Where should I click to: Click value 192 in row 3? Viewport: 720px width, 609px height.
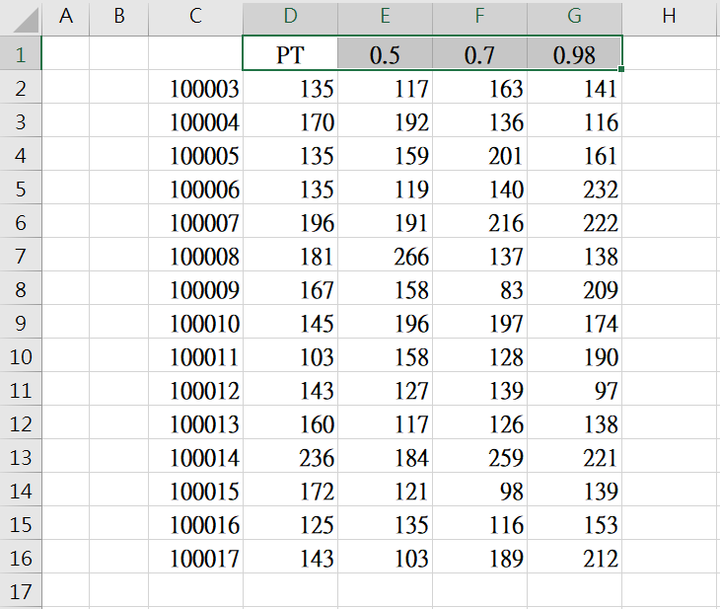pos(385,121)
